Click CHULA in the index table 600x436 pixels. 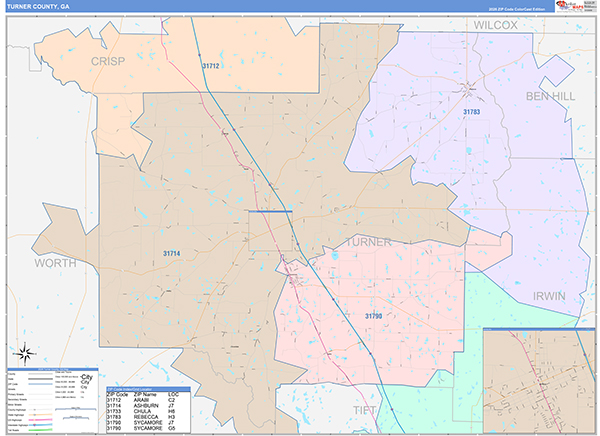(142, 411)
